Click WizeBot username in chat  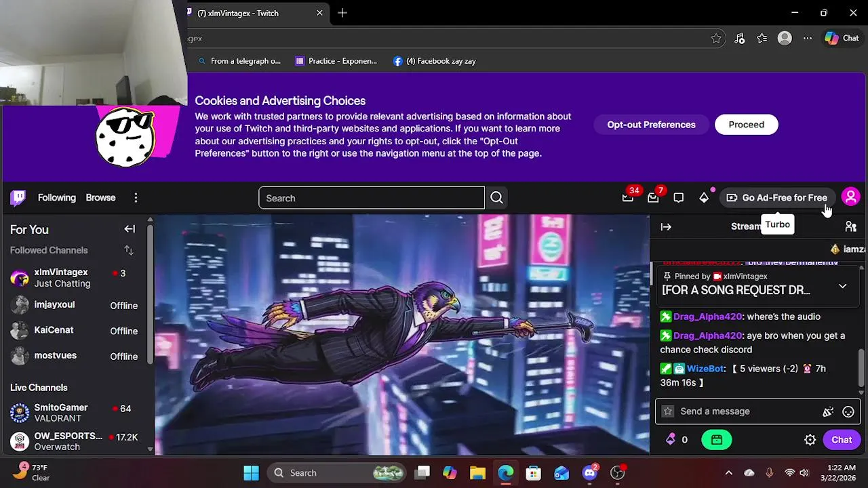(x=705, y=369)
